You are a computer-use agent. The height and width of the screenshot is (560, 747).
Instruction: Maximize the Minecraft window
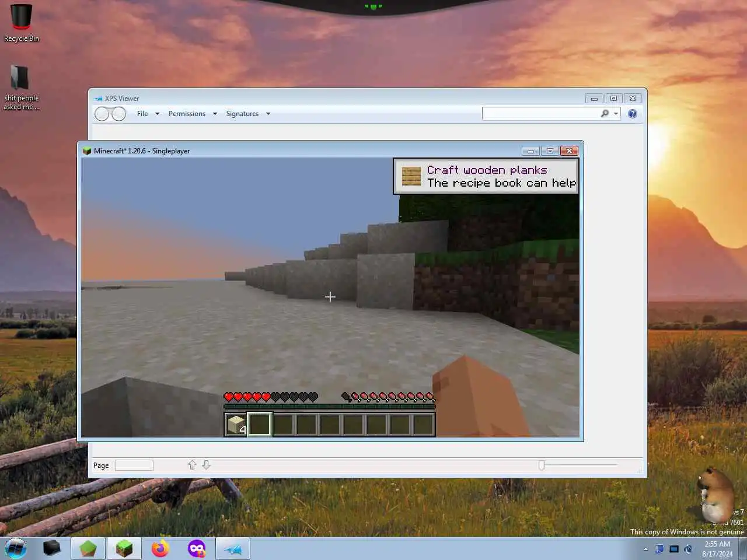[x=550, y=150]
